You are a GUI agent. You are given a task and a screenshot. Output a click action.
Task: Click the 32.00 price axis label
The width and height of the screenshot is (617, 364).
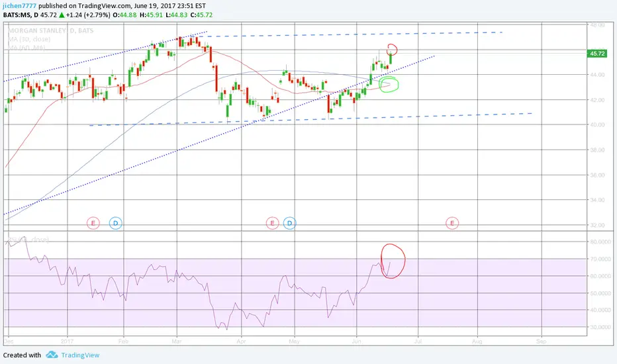pyautogui.click(x=597, y=225)
